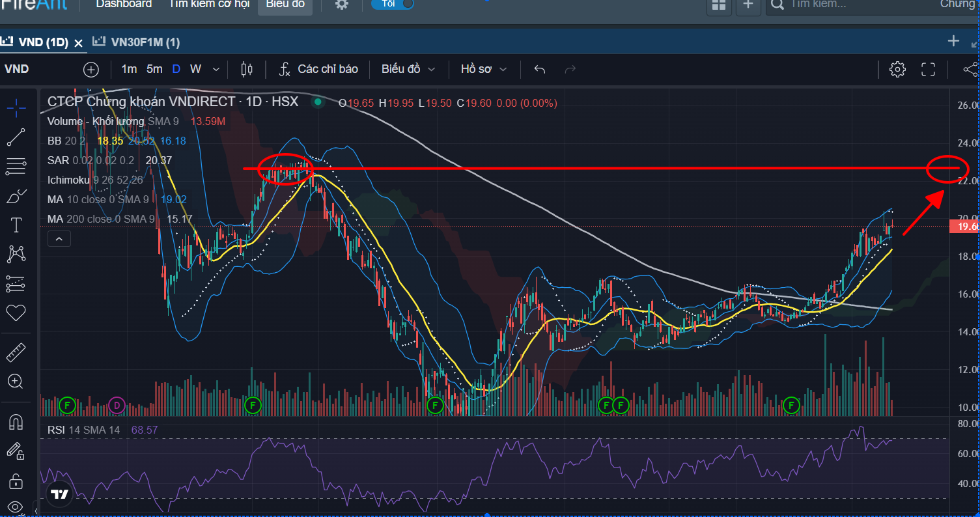
Task: Select the ruler measure tool
Action: [16, 352]
